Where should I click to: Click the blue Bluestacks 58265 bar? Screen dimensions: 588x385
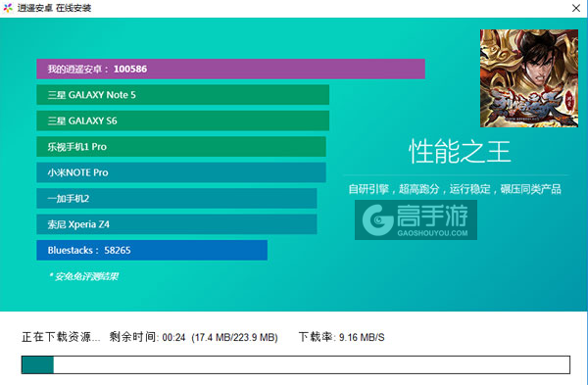pos(152,250)
